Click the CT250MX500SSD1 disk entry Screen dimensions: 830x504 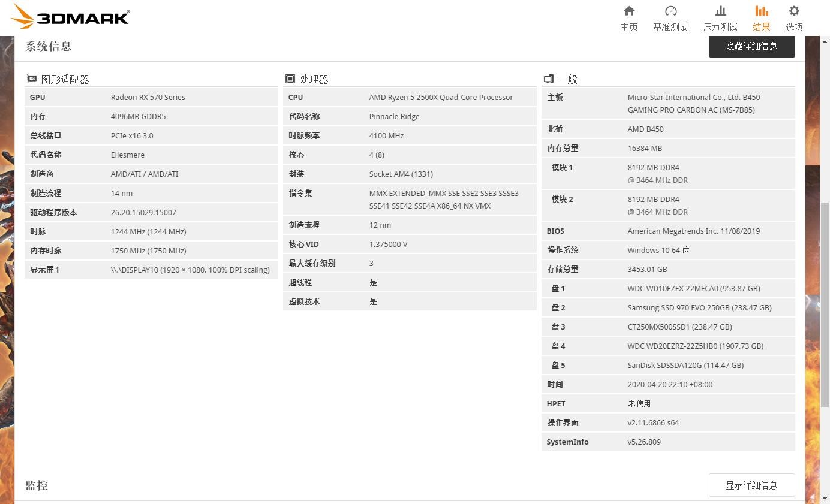click(x=679, y=327)
